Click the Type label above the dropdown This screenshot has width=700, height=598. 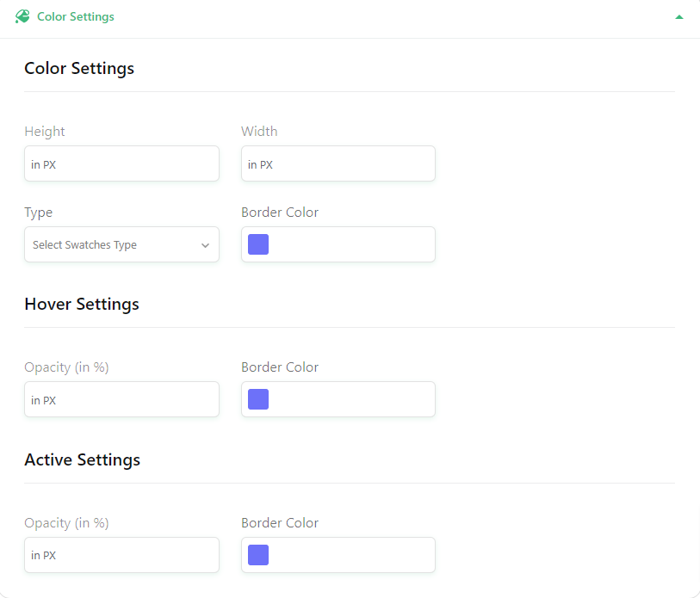coord(39,213)
